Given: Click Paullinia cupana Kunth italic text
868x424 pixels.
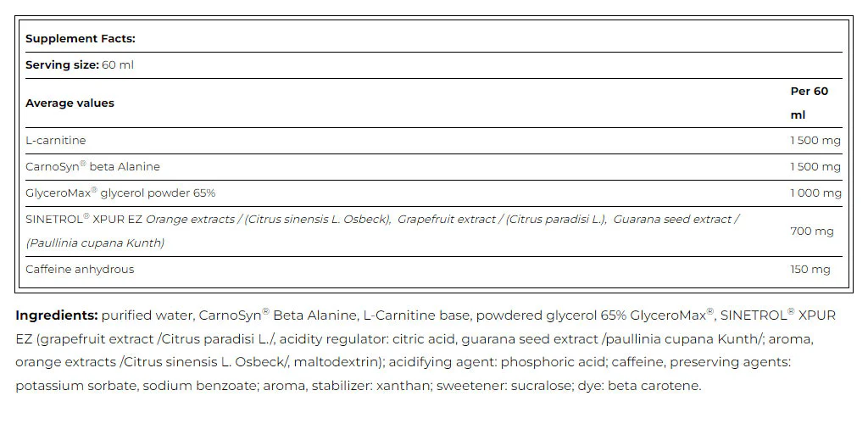Looking at the screenshot, I should [x=95, y=243].
